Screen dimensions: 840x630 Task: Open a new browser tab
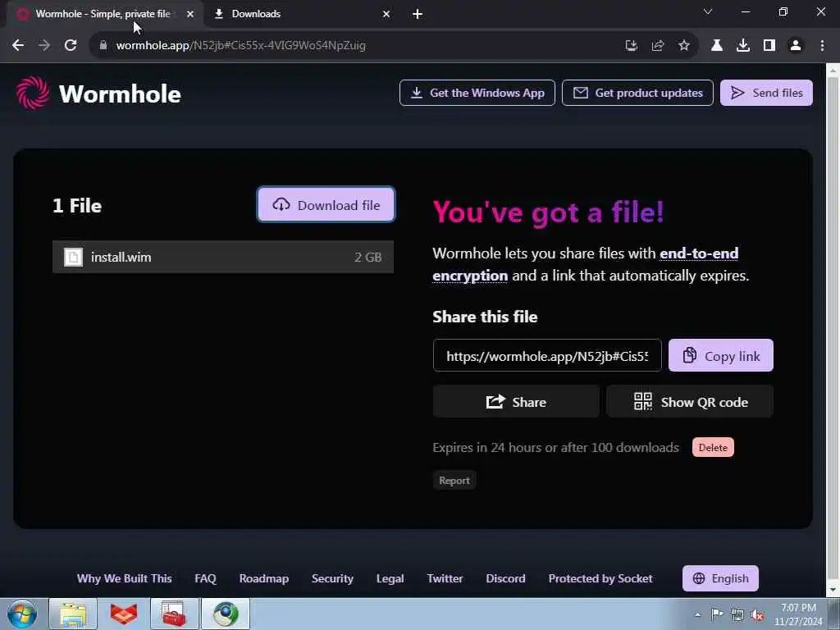pyautogui.click(x=418, y=14)
